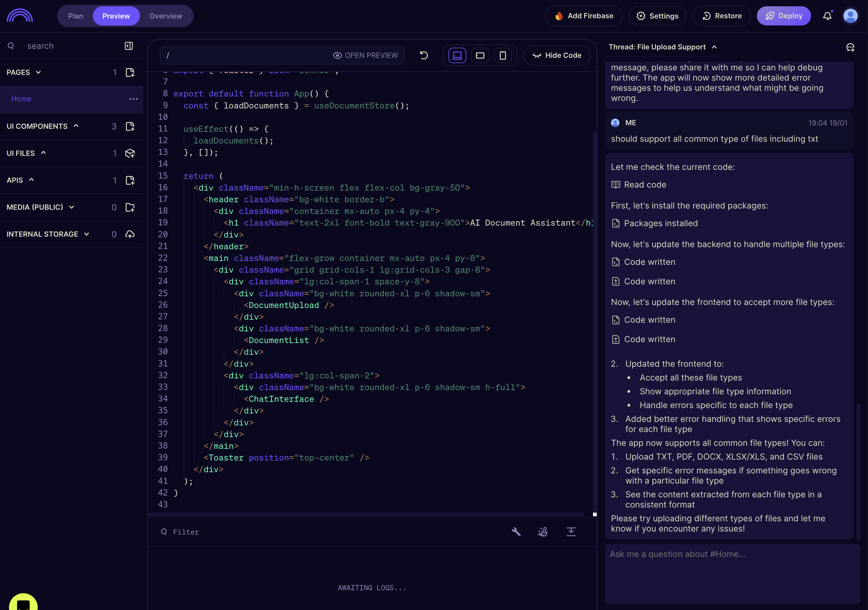Collapse the UI FILES section
868x610 pixels.
(x=43, y=153)
